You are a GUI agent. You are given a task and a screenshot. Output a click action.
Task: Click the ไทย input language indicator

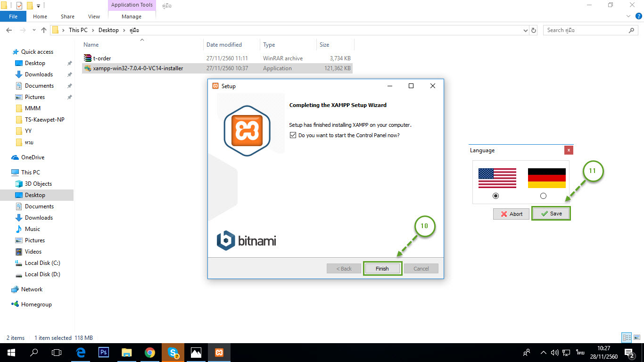tap(580, 352)
